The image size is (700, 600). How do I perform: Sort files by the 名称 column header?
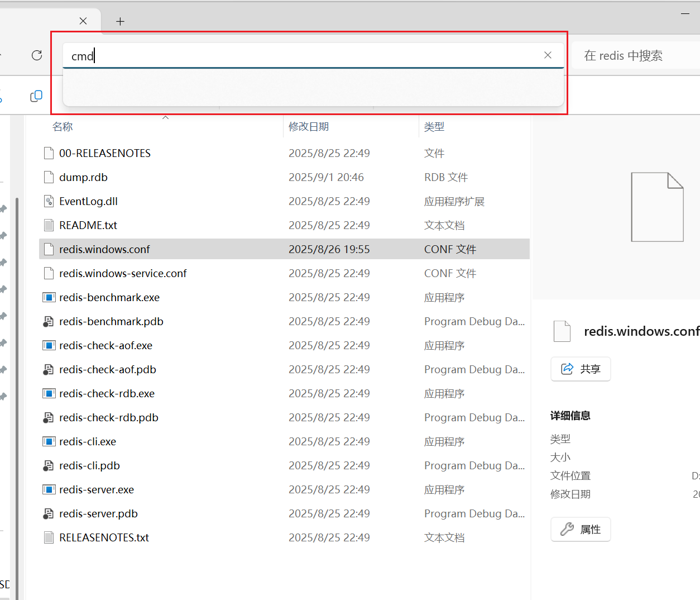tap(63, 127)
